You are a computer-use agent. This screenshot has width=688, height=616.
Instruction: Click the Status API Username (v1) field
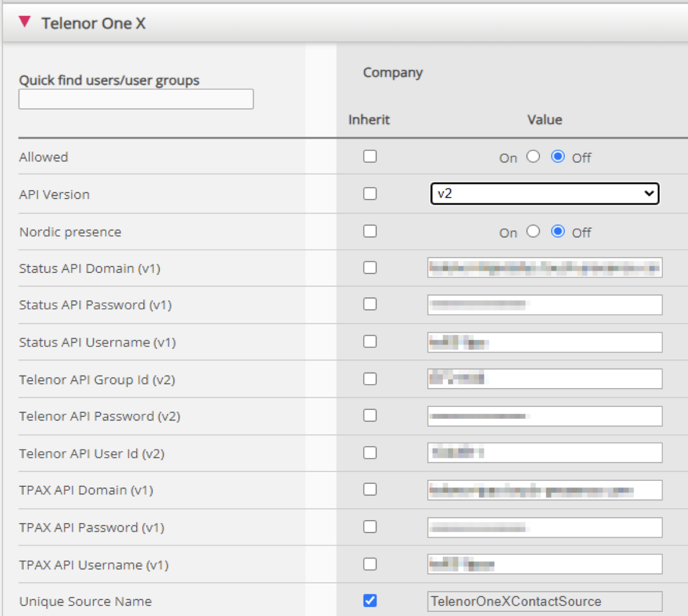pos(545,342)
